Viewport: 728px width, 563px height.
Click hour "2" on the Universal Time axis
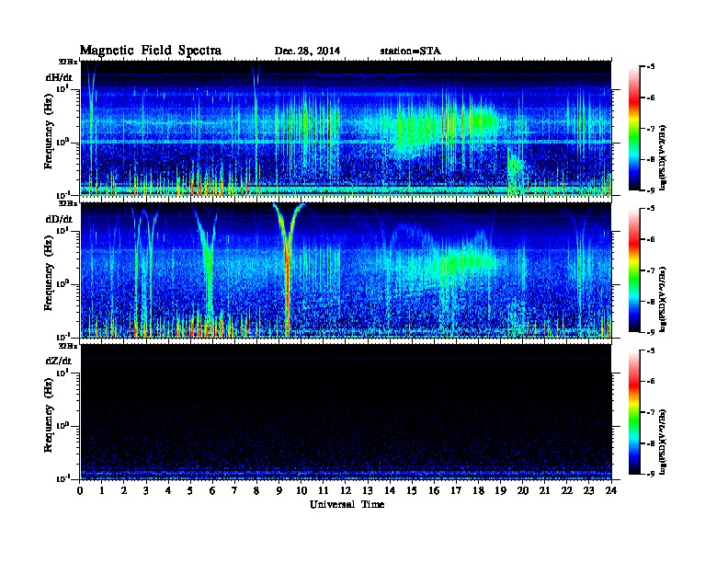[x=124, y=491]
